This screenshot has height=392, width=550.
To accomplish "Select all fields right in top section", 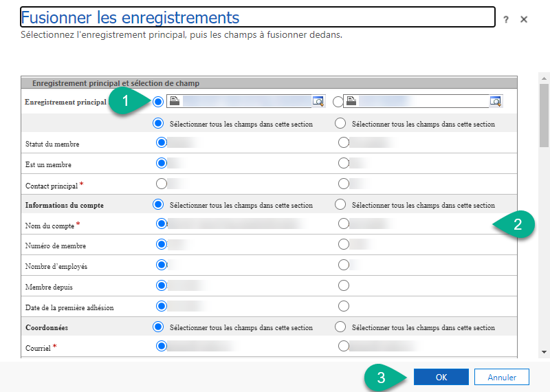I will (x=340, y=124).
